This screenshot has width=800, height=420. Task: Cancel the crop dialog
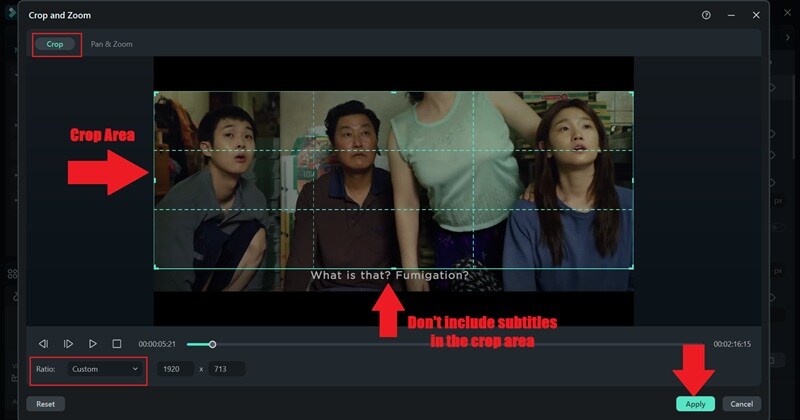pos(742,404)
